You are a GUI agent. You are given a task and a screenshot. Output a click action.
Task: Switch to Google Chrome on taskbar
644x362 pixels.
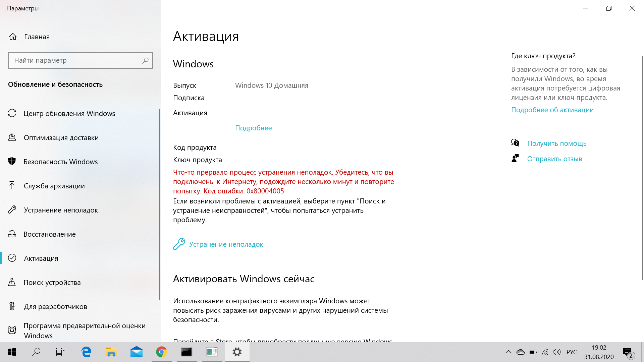[x=162, y=352]
